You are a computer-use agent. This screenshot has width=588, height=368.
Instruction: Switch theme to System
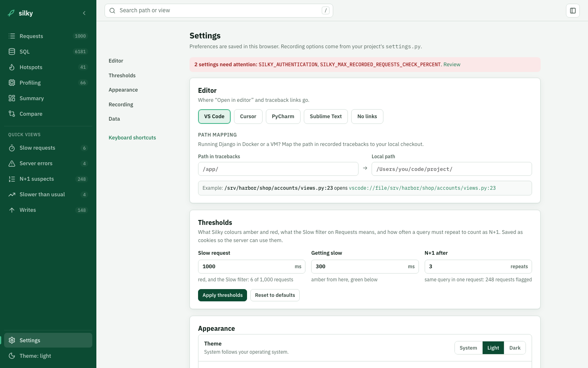468,348
